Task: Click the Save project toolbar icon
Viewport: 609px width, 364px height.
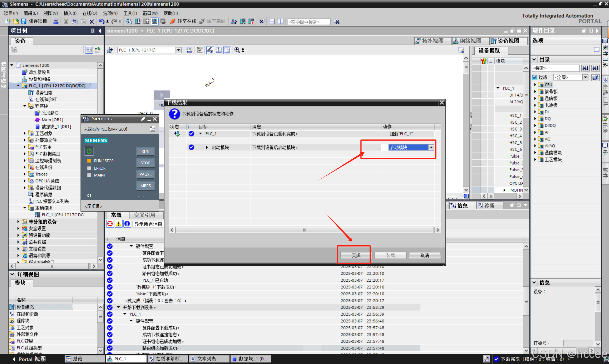Action: click(x=24, y=22)
